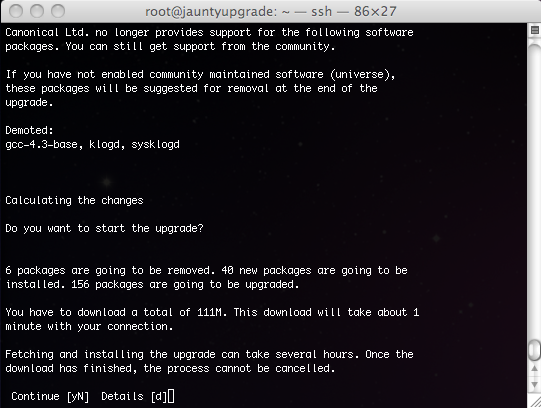The image size is (541, 408).
Task: Click the gcc-4.3-base package name
Action: click(42, 145)
